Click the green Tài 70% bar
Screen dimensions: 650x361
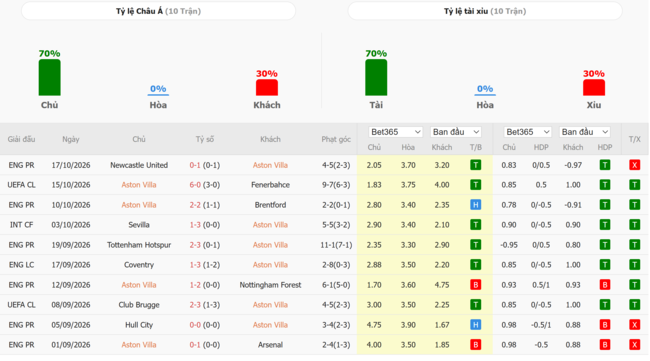pos(376,78)
